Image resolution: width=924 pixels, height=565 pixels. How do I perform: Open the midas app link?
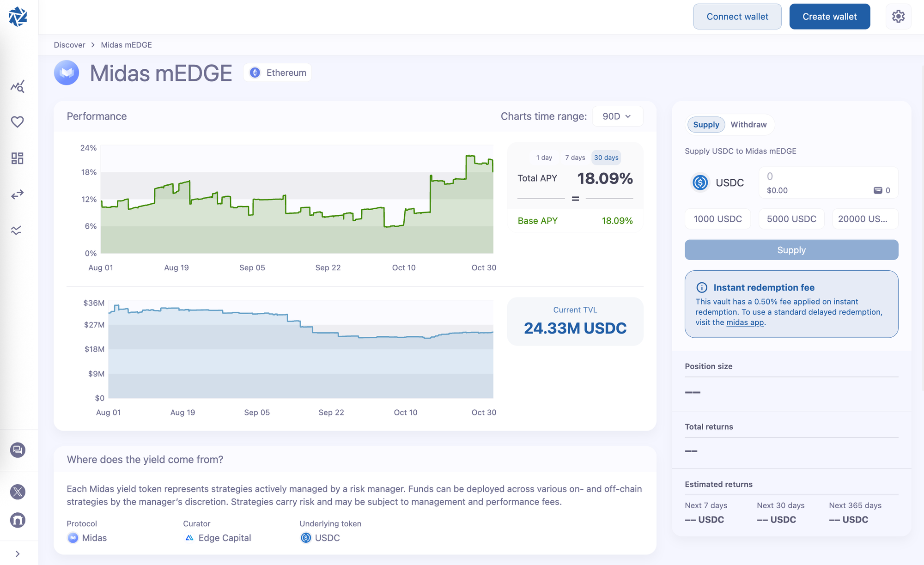tap(745, 322)
